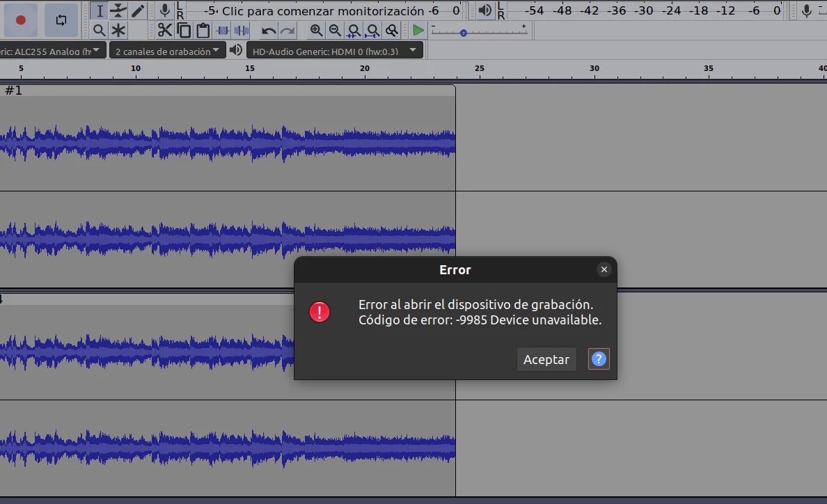Select the Zoom tool
827x504 pixels.
tap(100, 30)
